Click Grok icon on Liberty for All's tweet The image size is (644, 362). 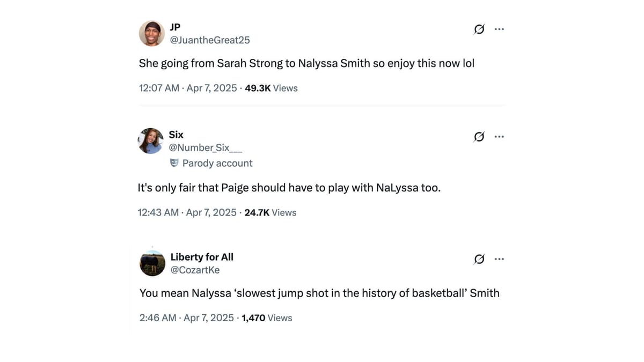[x=478, y=259]
